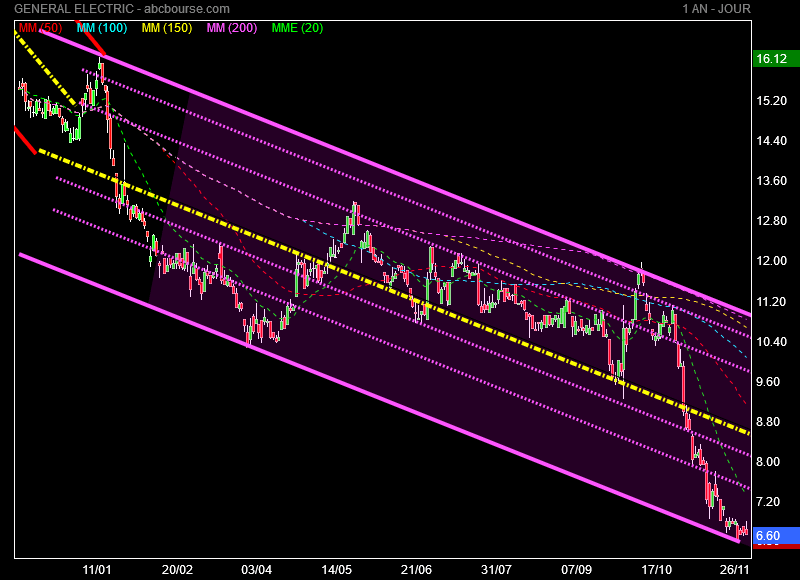
Task: Click the 21/06 date axis label
Action: (416, 570)
